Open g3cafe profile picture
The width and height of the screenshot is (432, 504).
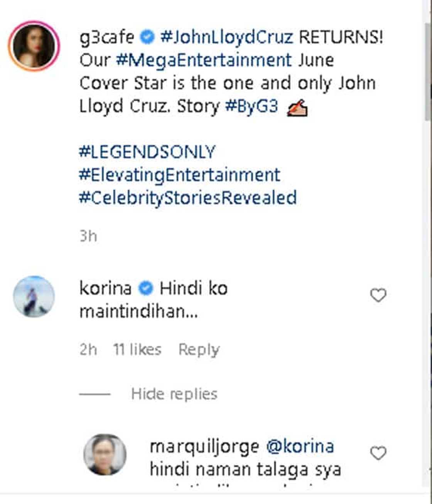click(x=34, y=46)
